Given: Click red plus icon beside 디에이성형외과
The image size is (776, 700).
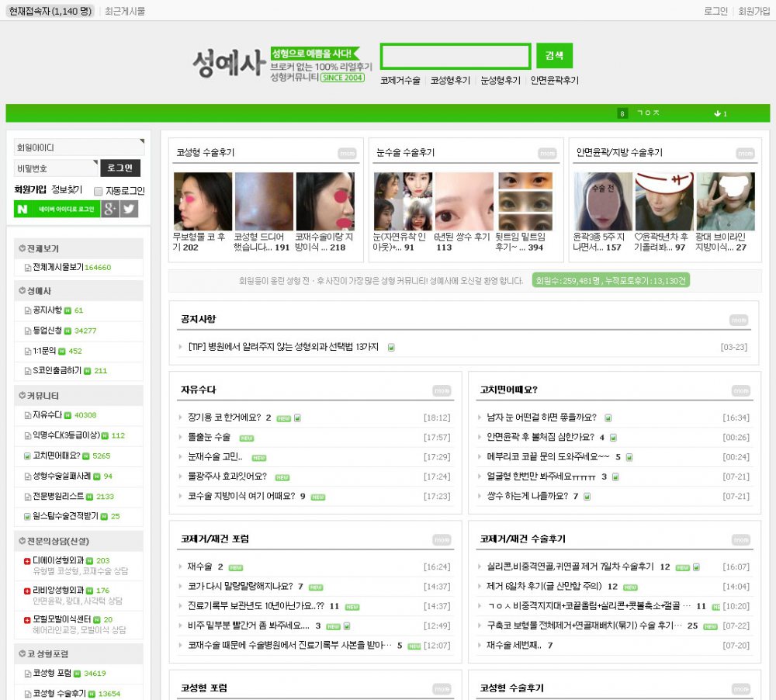Looking at the screenshot, I should click(x=27, y=561).
